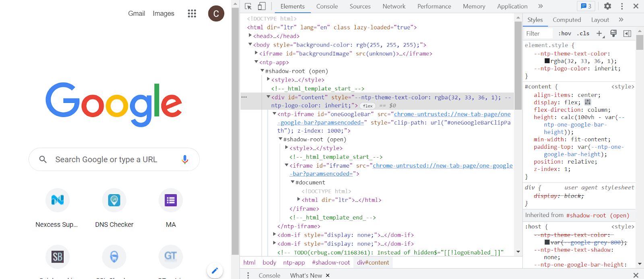Click the flex badge on div#content
Viewport: 644px width, 279px height.
tap(367, 106)
